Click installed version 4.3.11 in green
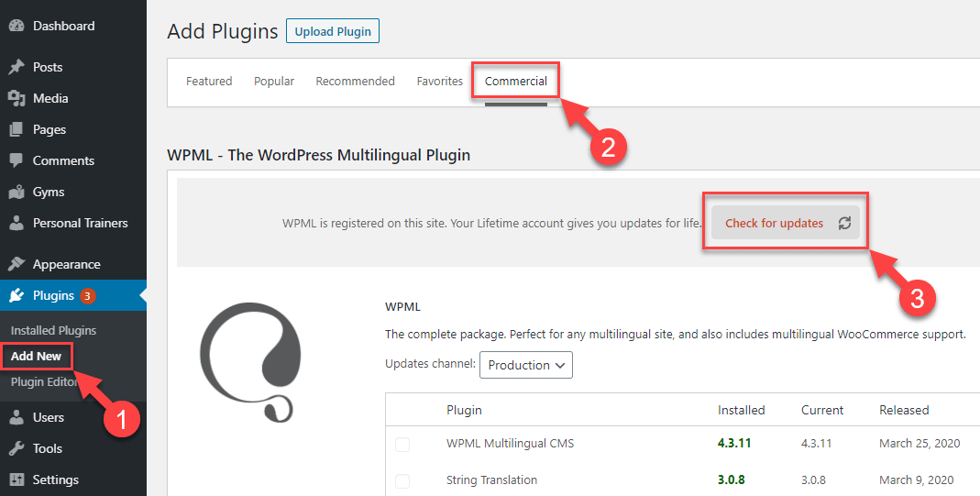This screenshot has height=496, width=980. 734,444
